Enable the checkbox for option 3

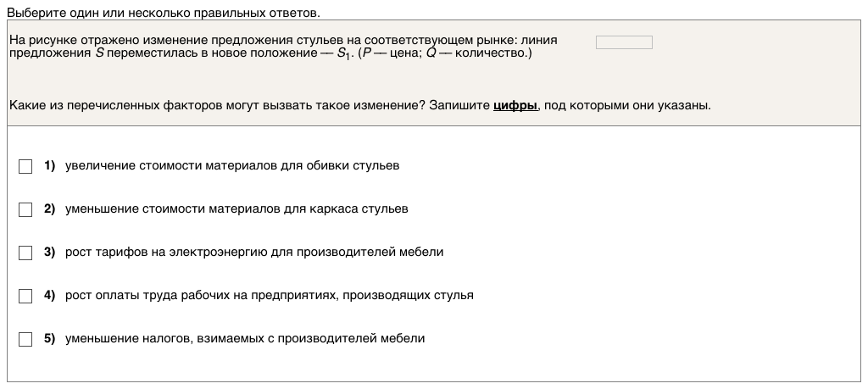tap(25, 253)
